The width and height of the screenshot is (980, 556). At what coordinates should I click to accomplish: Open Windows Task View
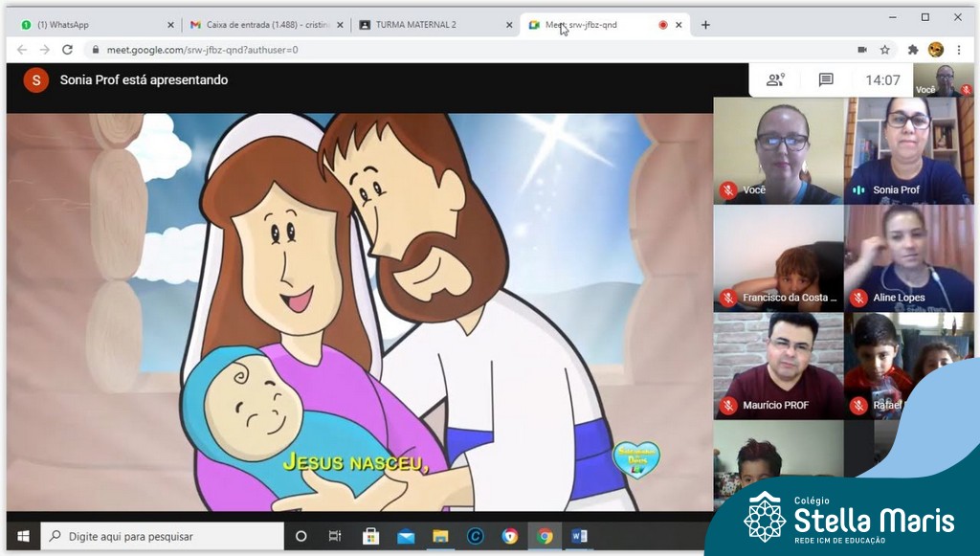(335, 536)
